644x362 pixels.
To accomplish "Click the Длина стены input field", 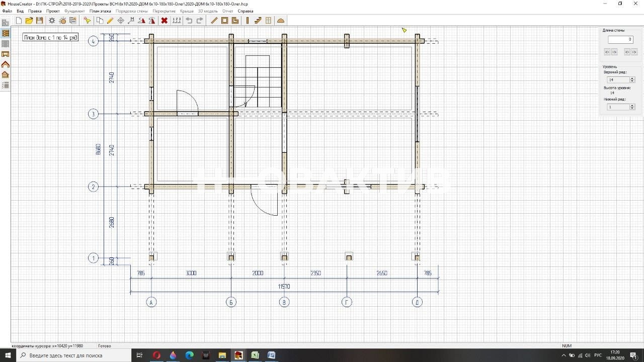I will click(620, 39).
